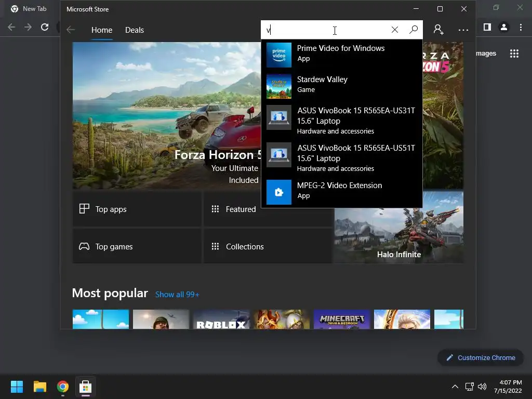The height and width of the screenshot is (399, 532).
Task: Click Show all 99+ link
Action: 177,294
